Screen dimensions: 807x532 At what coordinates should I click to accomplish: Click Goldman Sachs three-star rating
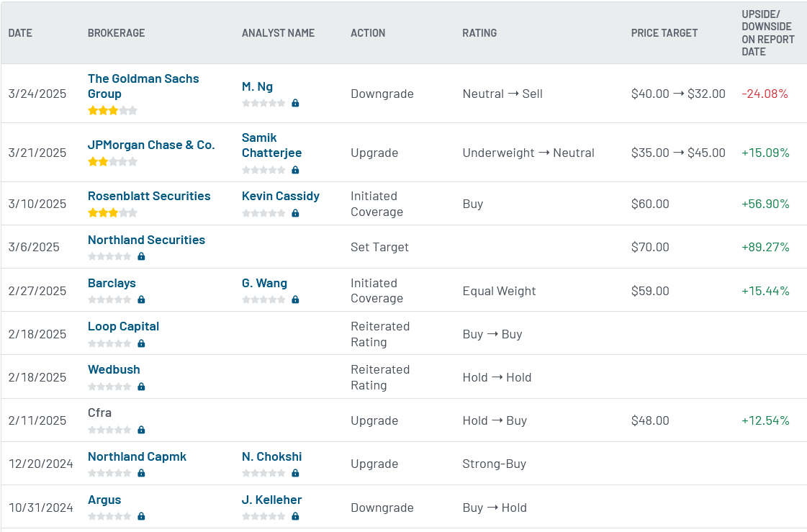(113, 110)
